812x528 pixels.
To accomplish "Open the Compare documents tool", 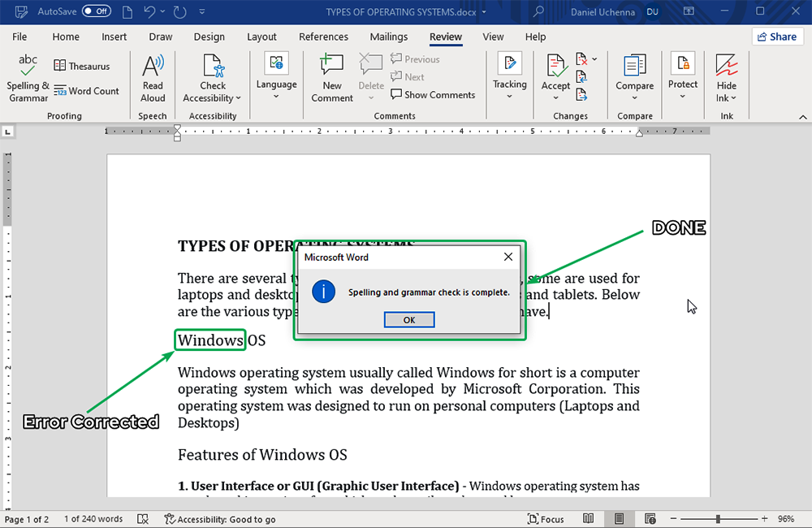I will click(x=634, y=77).
